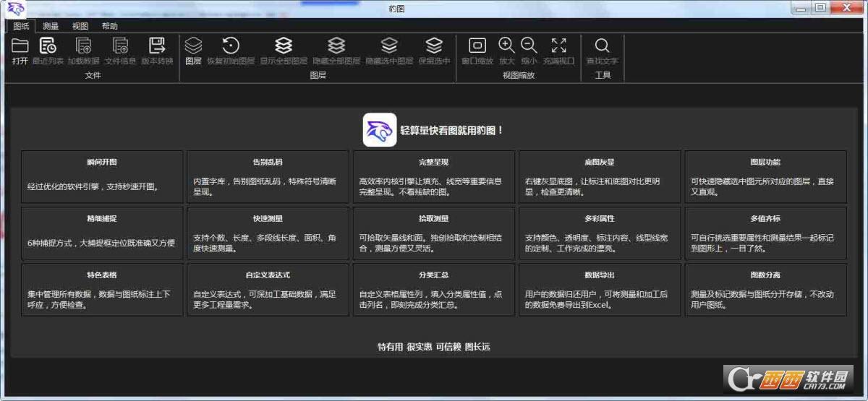The height and width of the screenshot is (401, 868).
Task: Click the 图数分离 feature card
Action: point(765,290)
